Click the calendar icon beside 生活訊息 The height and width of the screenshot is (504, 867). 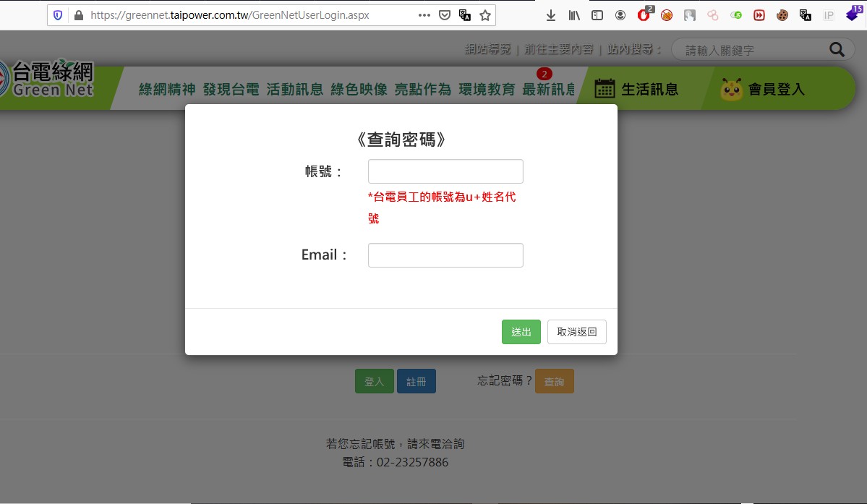(605, 88)
